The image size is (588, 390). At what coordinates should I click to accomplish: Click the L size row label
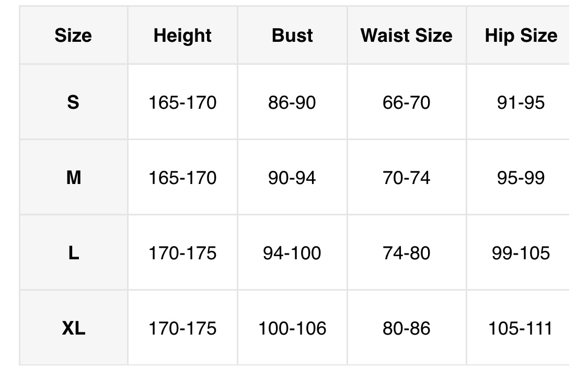pos(73,253)
